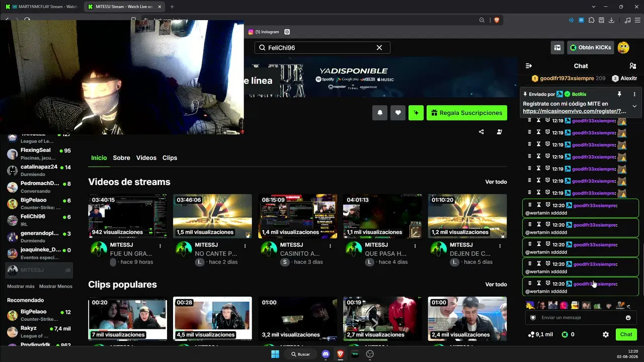Click Ver todo for Clips populares
Image resolution: width=644 pixels, height=362 pixels.
(496, 284)
